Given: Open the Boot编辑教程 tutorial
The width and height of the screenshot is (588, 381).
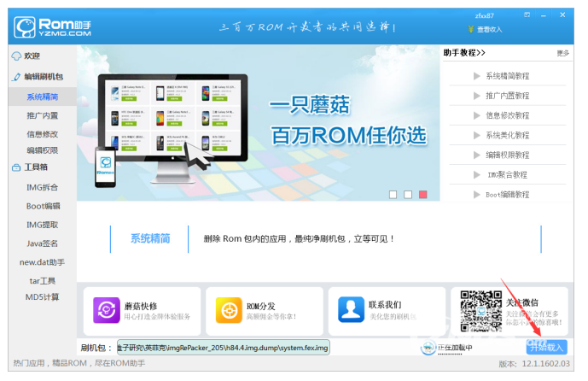Looking at the screenshot, I should [x=508, y=195].
